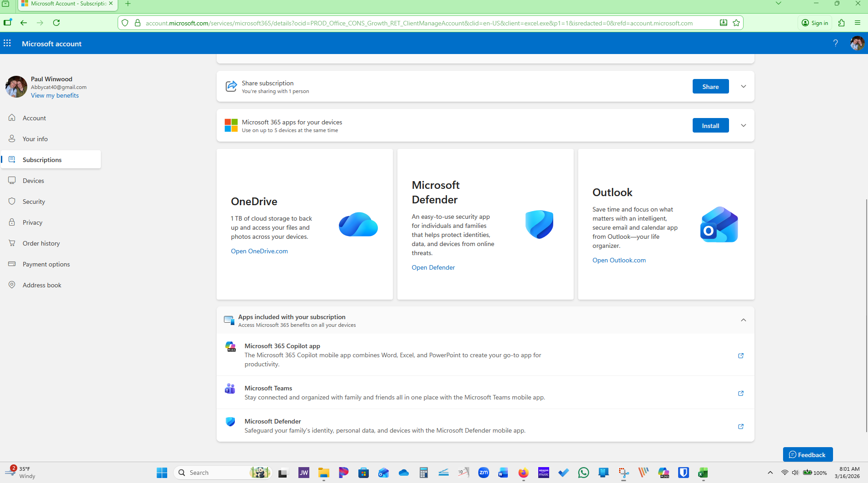This screenshot has height=483, width=868.
Task: Click the Microsoft Defender shield logo
Action: click(539, 224)
